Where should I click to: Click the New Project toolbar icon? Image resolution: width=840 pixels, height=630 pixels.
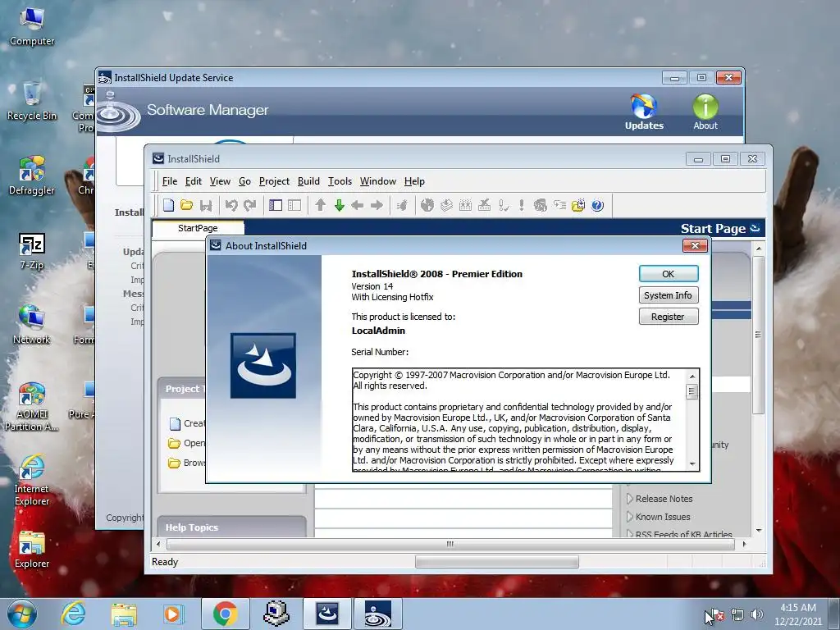169,205
